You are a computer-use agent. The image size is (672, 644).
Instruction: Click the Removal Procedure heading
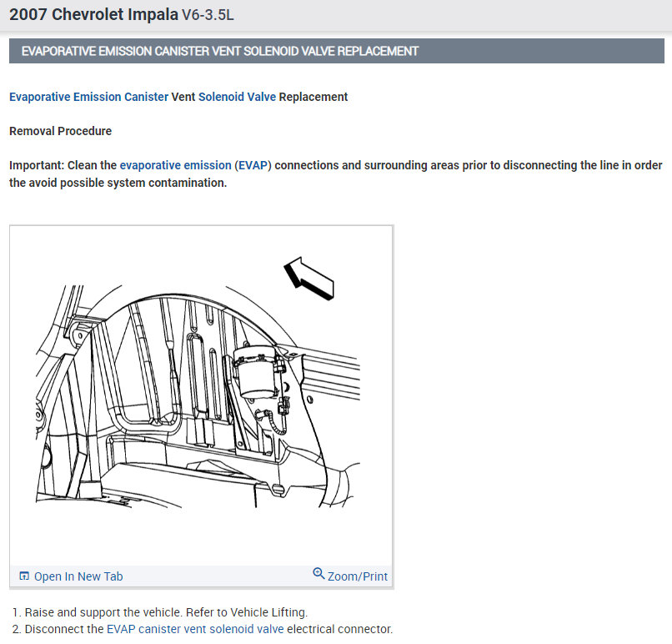tap(60, 131)
